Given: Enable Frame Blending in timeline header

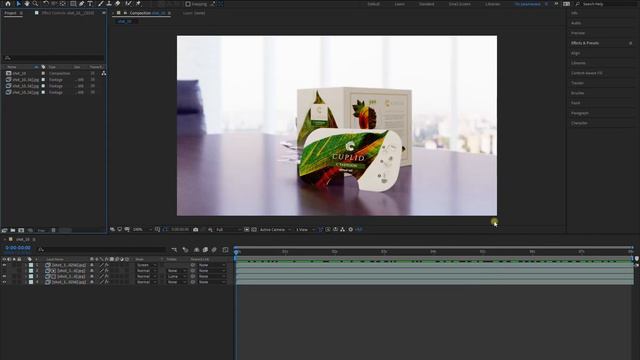Looking at the screenshot, I should 205,249.
